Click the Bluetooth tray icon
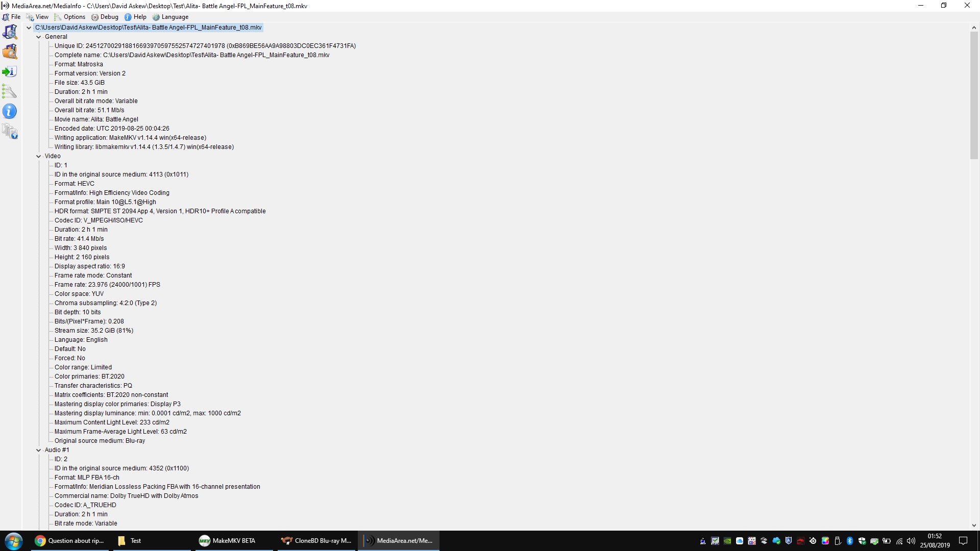Viewport: 980px width, 551px height. (x=850, y=541)
